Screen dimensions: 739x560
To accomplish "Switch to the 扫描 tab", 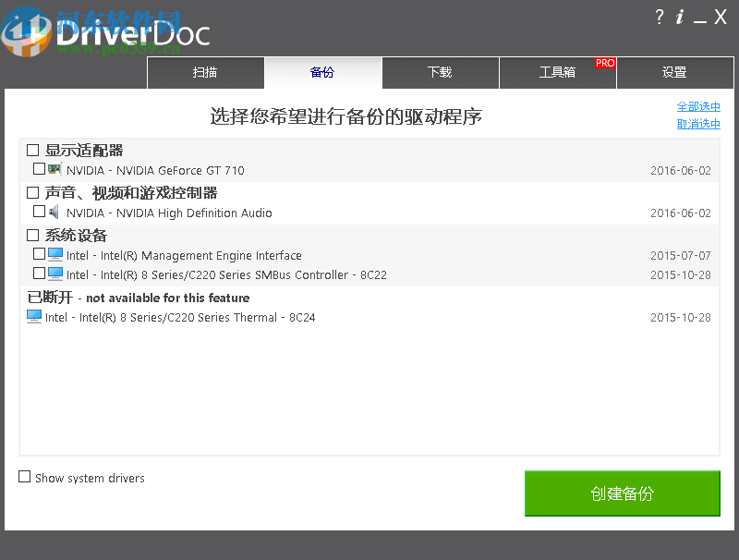I will (x=205, y=72).
